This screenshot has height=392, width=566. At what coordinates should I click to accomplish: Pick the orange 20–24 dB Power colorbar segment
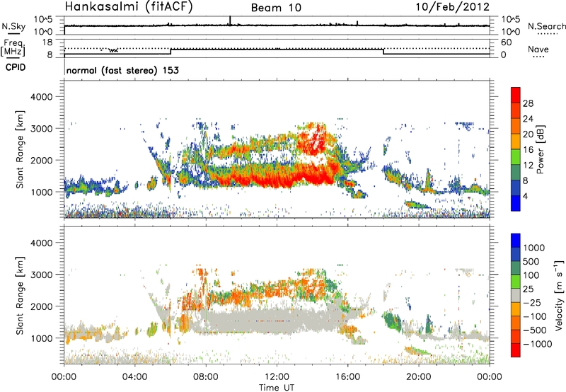[516, 126]
